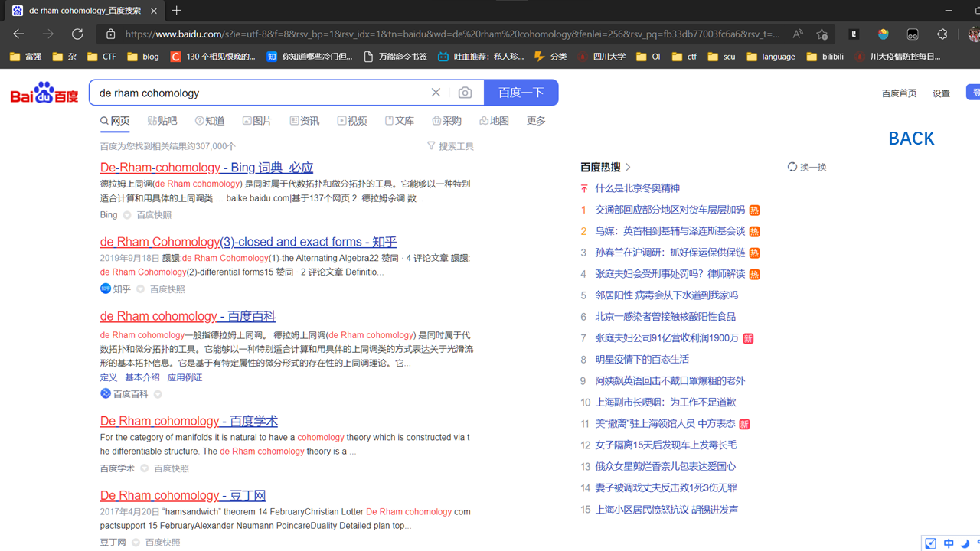Image resolution: width=980 pixels, height=551 pixels.
Task: Open the 富强 bookmark folder
Action: (25, 57)
